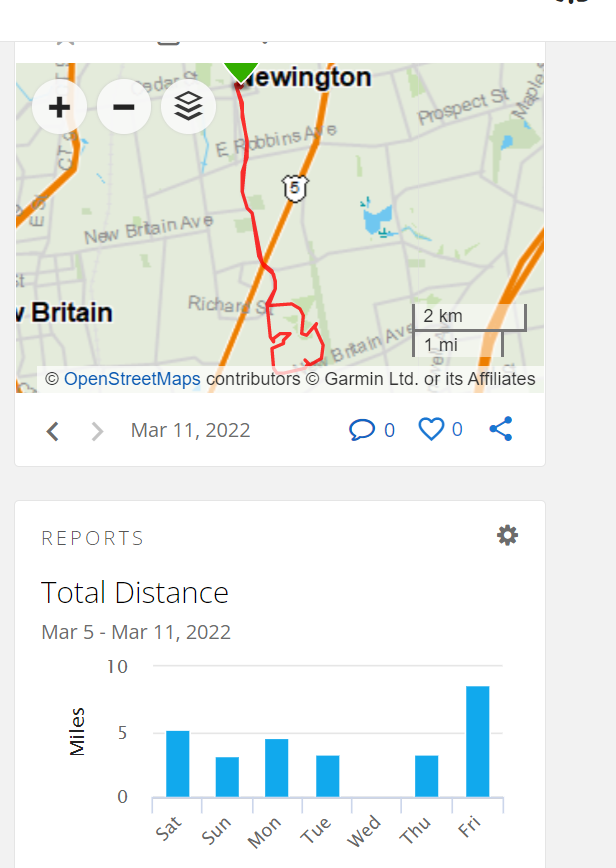Open the map layers selector

(x=188, y=106)
